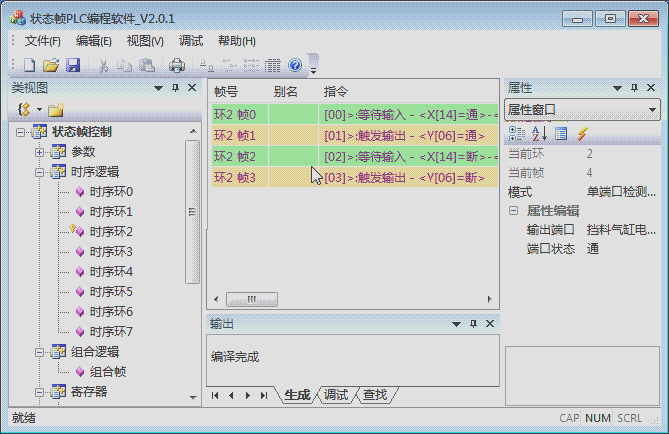The height and width of the screenshot is (434, 669).
Task: Click the Paste clipboard toolbar icon
Action: coord(146,65)
